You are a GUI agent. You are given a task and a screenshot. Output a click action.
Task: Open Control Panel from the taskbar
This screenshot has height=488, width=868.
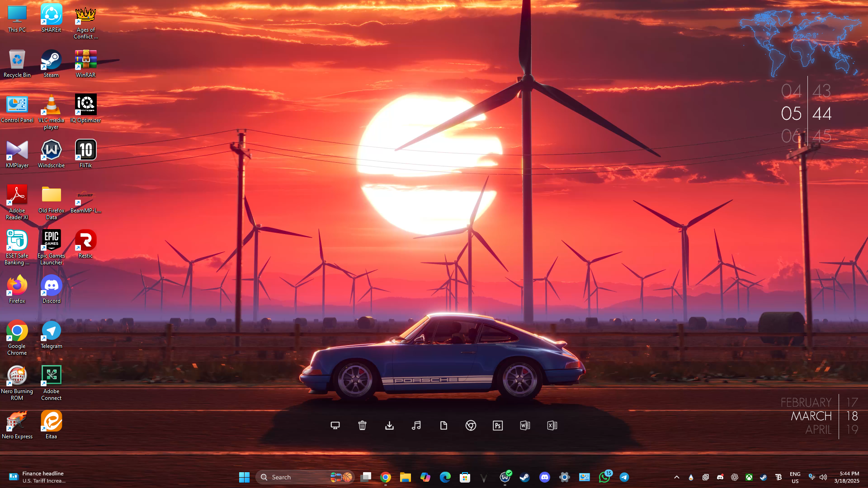click(x=585, y=477)
